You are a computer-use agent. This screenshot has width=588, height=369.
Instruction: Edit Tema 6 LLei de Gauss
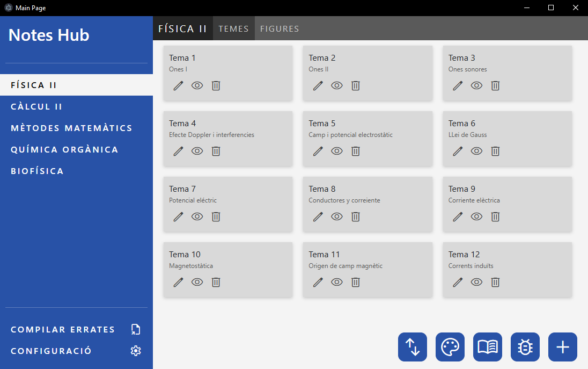[x=458, y=151]
